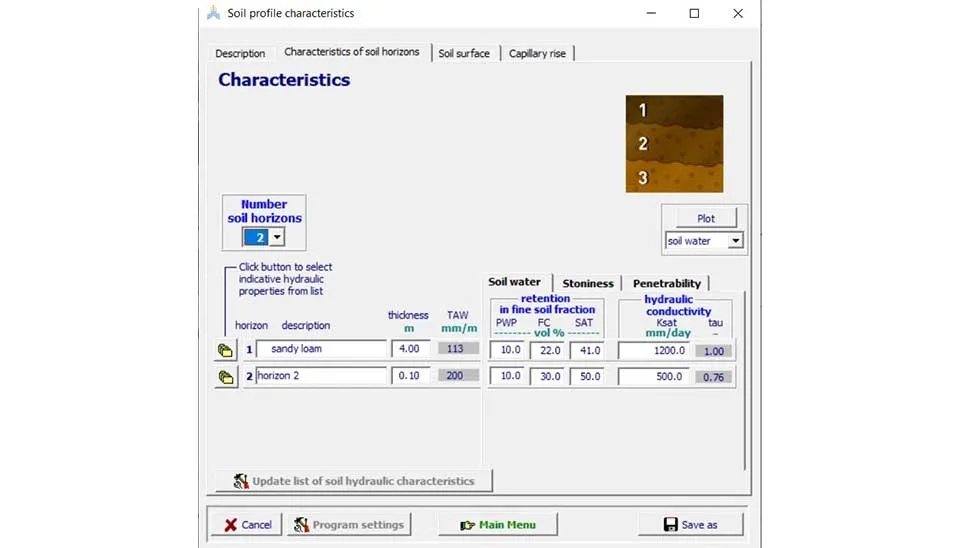Screen dimensions: 960x548
Task: Select the Stoniness tab
Action: (x=587, y=283)
